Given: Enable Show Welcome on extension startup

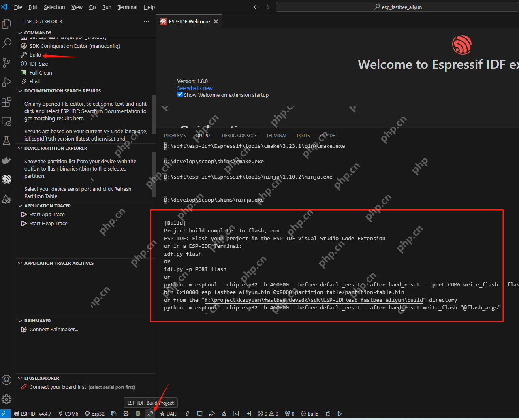Looking at the screenshot, I should tap(180, 94).
